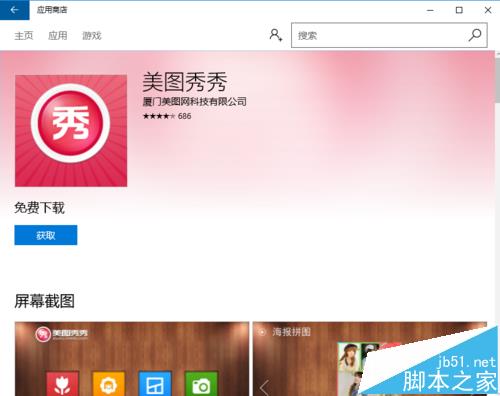Viewport: 500px width, 396px height.
Task: Close the 应用商店 window
Action: (488, 10)
